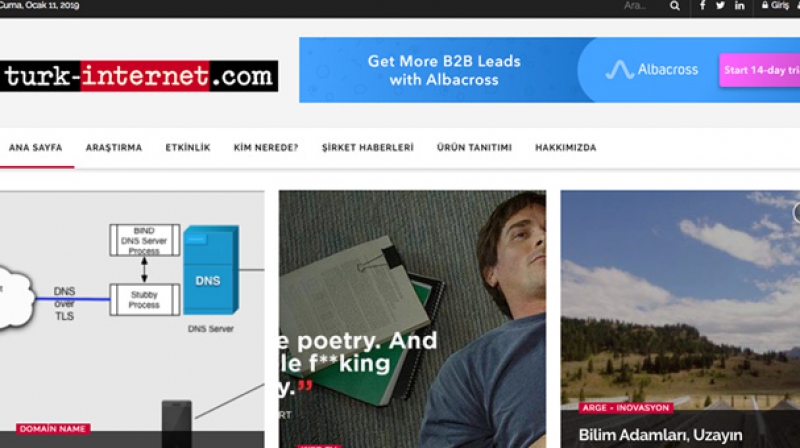This screenshot has height=448, width=800.
Task: Open Şirket Haberleri section
Action: click(x=367, y=147)
